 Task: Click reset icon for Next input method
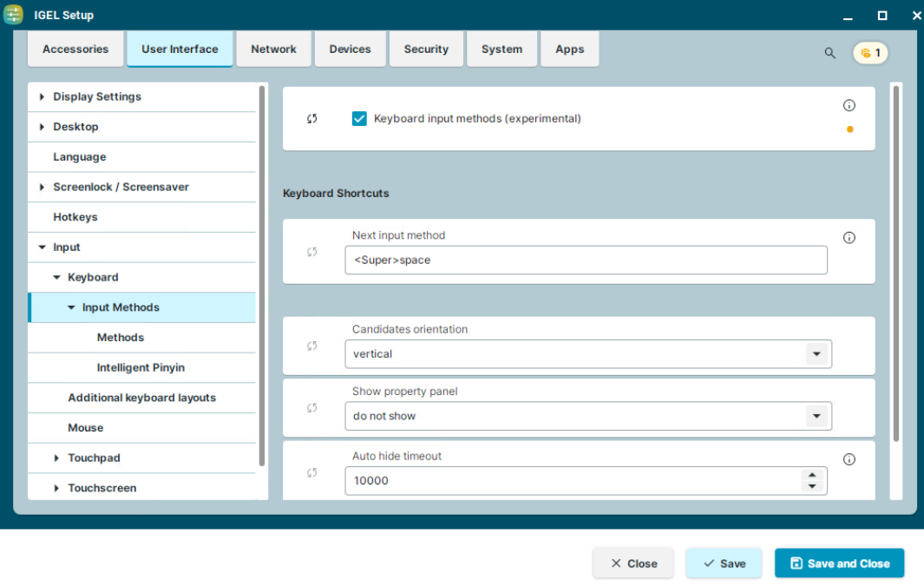point(312,252)
